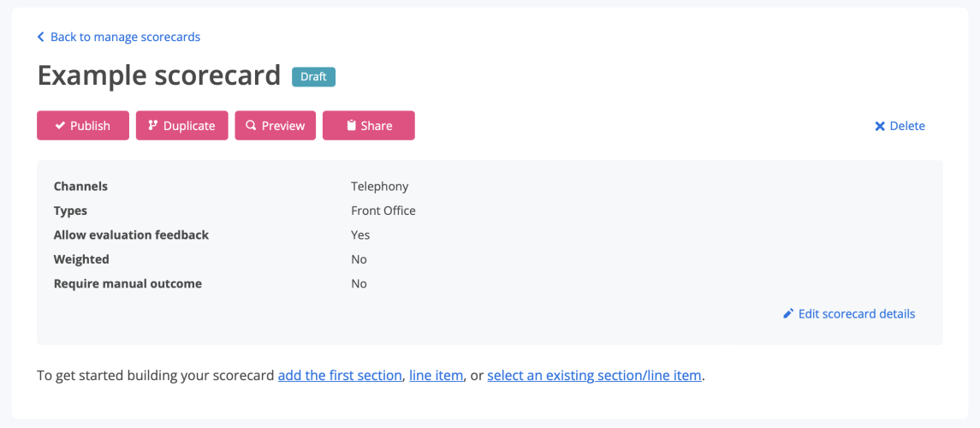Select an existing section/line item
The width and height of the screenshot is (980, 428).
click(594, 375)
